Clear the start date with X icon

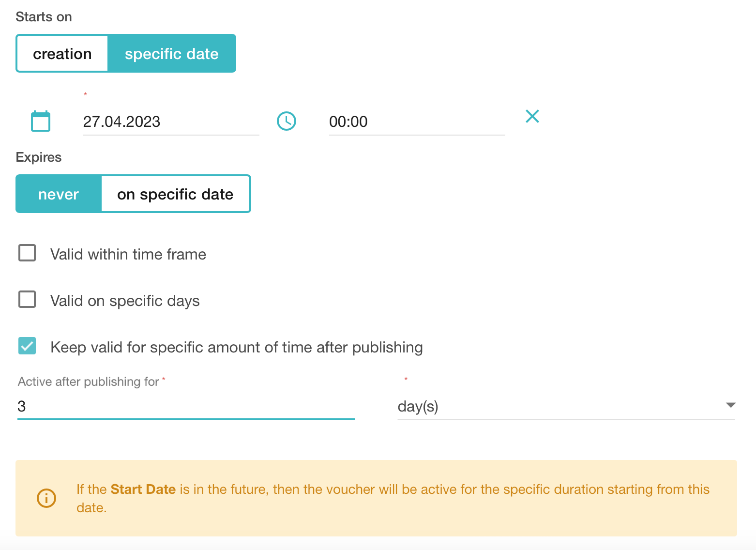tap(532, 116)
